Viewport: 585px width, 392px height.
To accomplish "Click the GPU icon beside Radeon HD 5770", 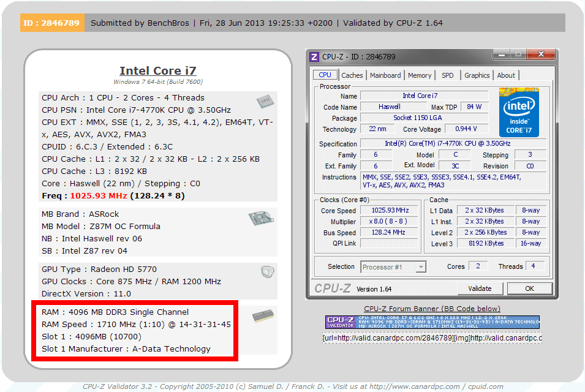I will click(268, 272).
